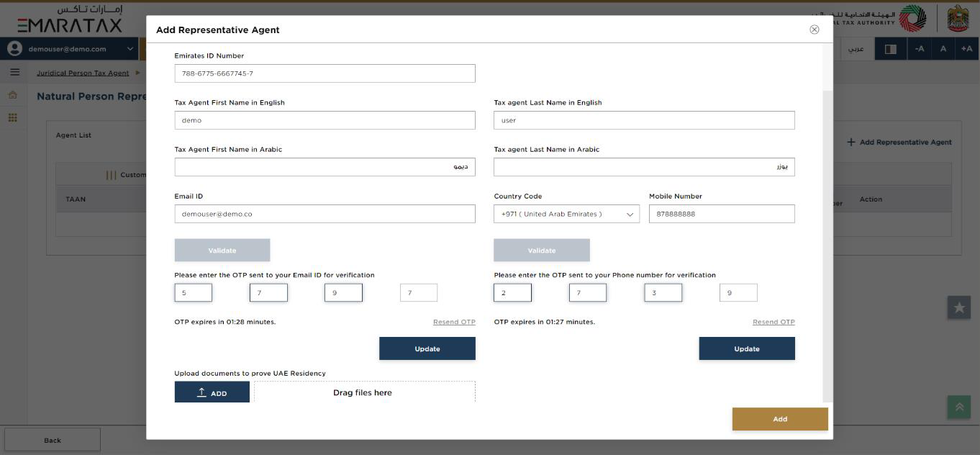Click the Emirates ID Number field
This screenshot has height=455, width=980.
pyautogui.click(x=325, y=73)
